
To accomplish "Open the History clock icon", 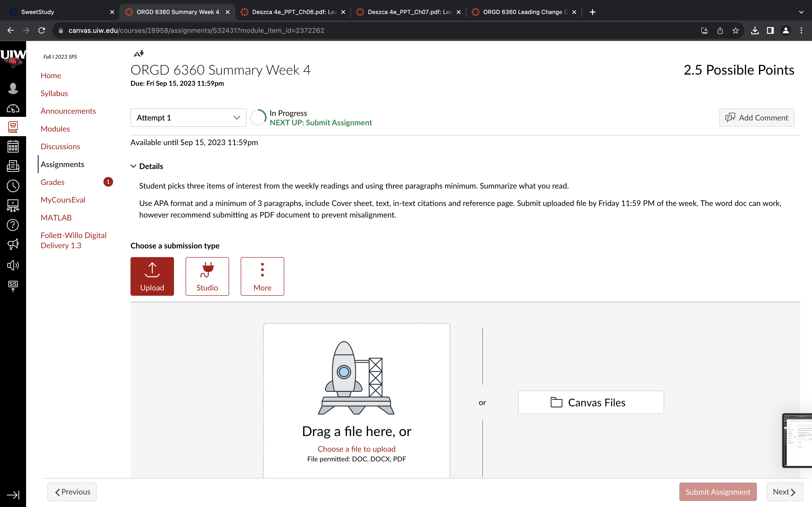I will tap(13, 186).
